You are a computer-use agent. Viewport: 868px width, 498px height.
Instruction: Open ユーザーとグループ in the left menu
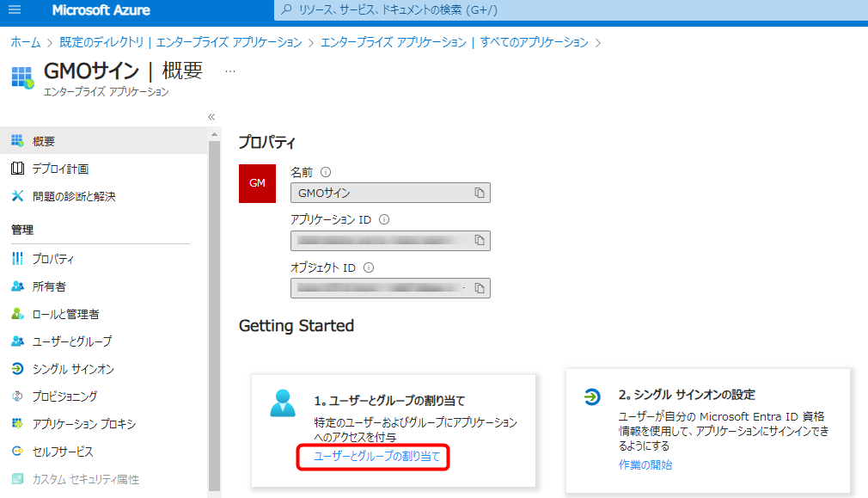[103, 341]
